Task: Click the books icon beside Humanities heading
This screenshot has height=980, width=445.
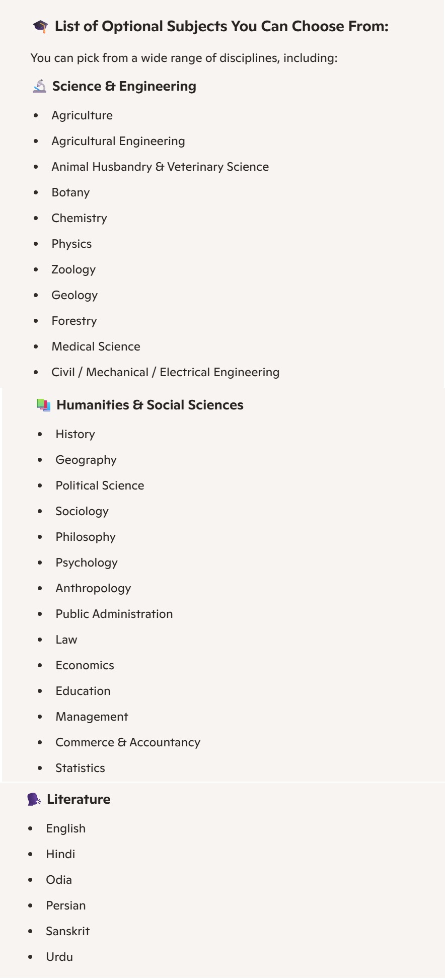Action: pos(44,405)
